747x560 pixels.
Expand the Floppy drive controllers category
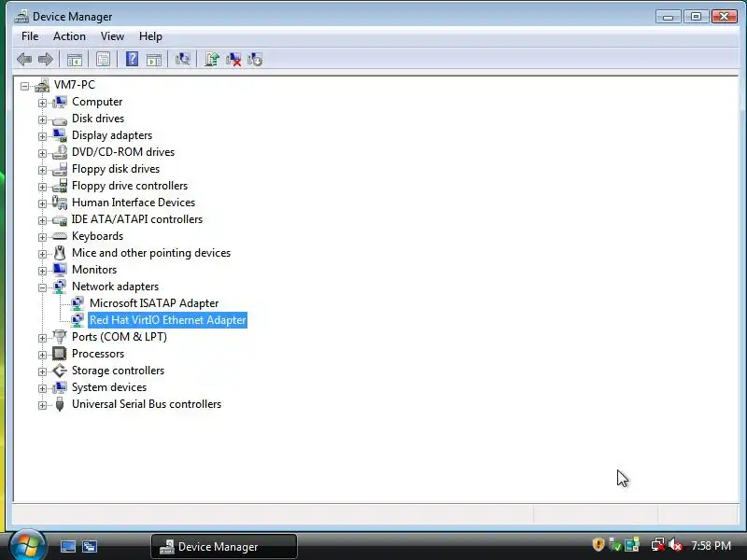42,187
